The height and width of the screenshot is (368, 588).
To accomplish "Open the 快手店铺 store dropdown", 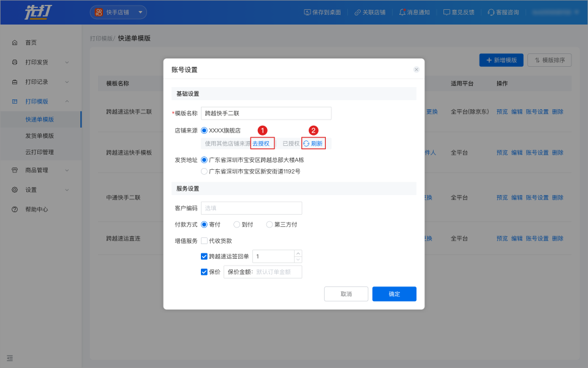I will tap(118, 12).
